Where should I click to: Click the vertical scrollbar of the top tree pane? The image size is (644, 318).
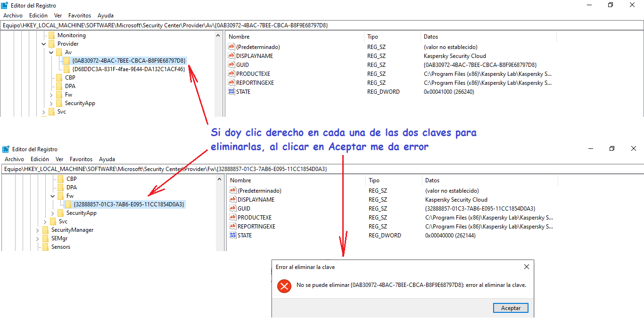(219, 74)
